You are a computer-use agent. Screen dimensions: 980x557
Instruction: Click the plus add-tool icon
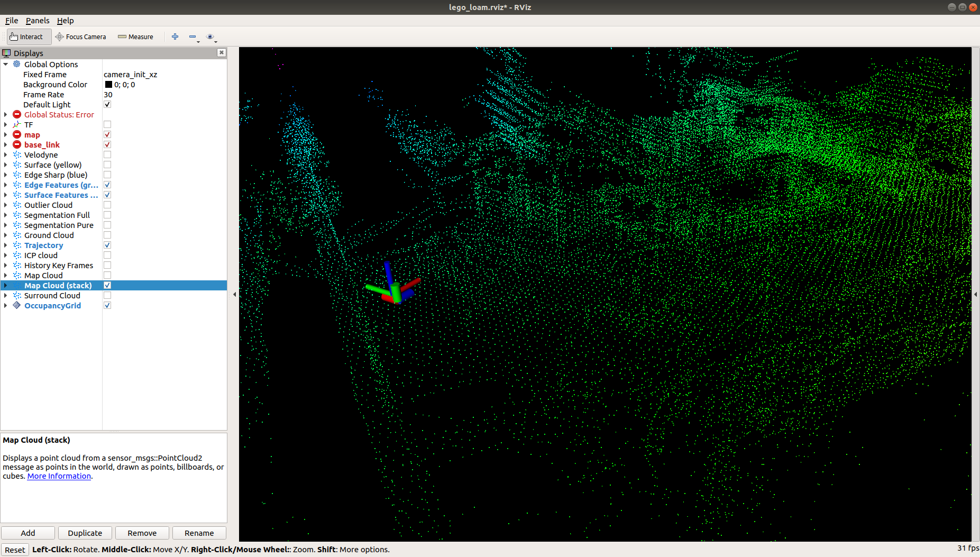175,36
